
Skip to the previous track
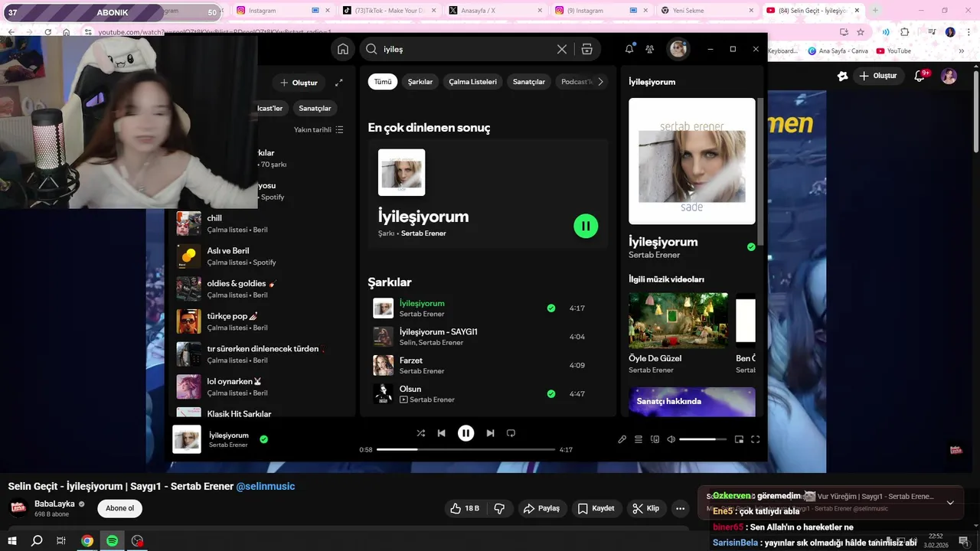[x=442, y=433]
